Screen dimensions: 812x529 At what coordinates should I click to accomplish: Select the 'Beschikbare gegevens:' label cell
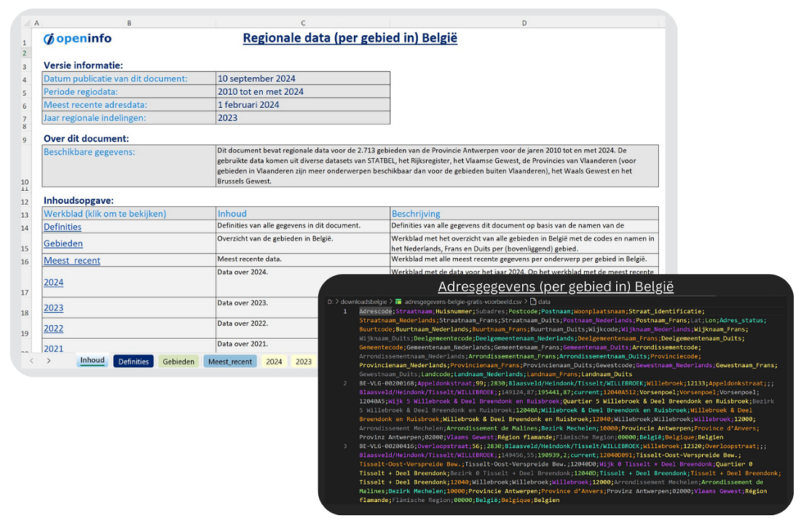tap(129, 165)
